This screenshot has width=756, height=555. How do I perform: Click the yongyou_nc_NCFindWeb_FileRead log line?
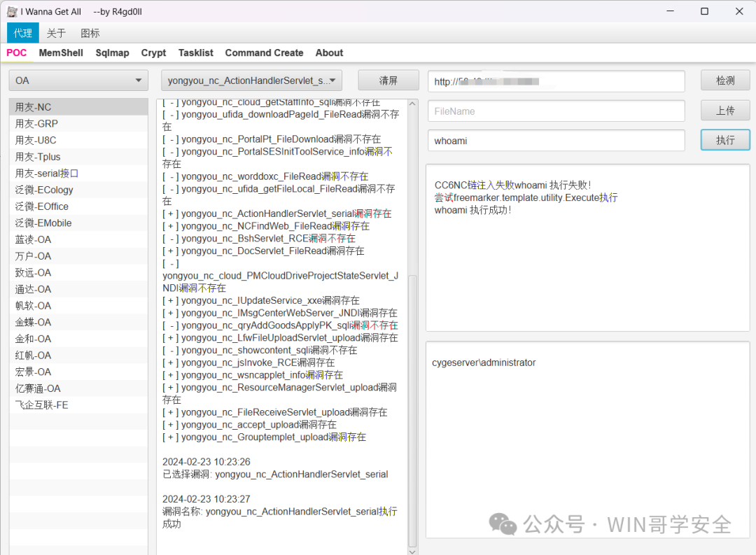click(x=266, y=226)
